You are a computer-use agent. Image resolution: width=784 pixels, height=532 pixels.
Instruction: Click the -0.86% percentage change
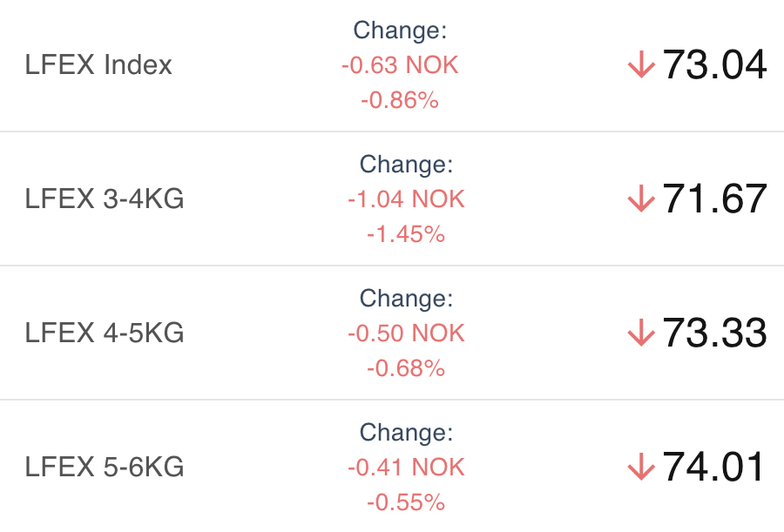tap(400, 100)
